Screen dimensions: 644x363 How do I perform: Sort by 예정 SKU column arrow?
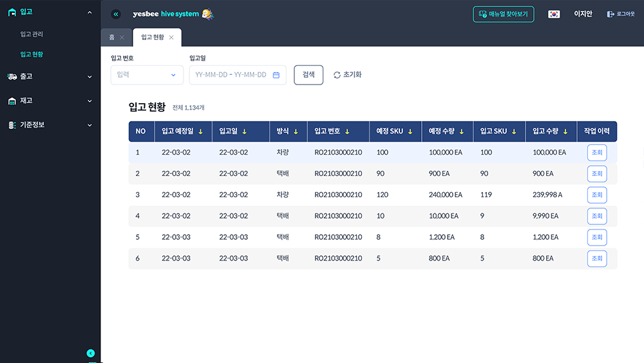click(410, 132)
